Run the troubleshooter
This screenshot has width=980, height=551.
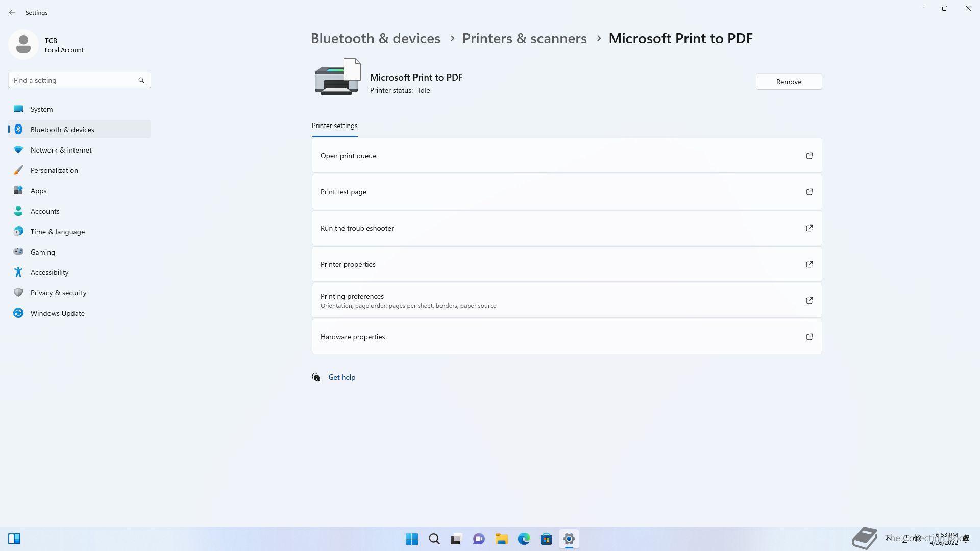pos(567,228)
